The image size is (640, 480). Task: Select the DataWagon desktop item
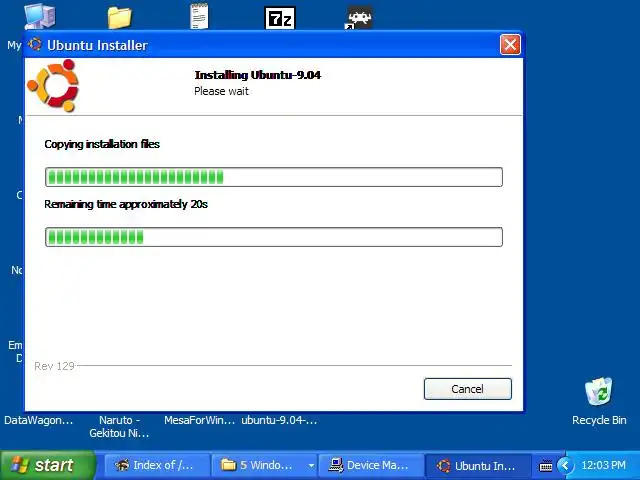click(x=39, y=420)
